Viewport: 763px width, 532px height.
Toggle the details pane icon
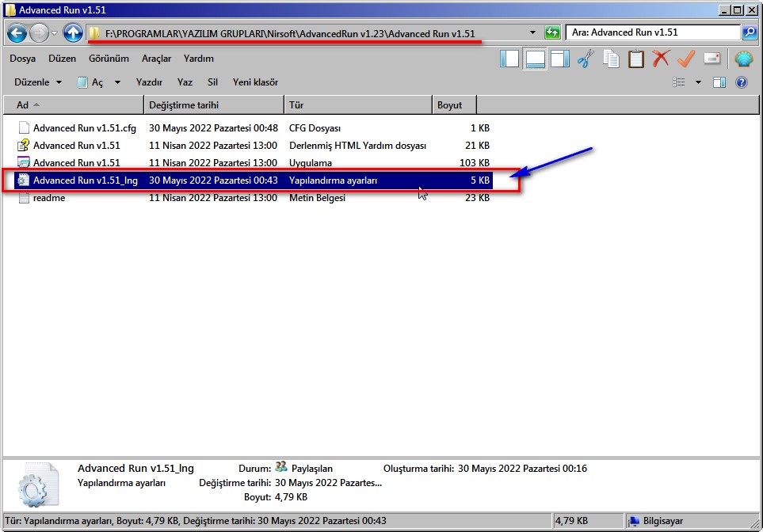click(x=535, y=59)
